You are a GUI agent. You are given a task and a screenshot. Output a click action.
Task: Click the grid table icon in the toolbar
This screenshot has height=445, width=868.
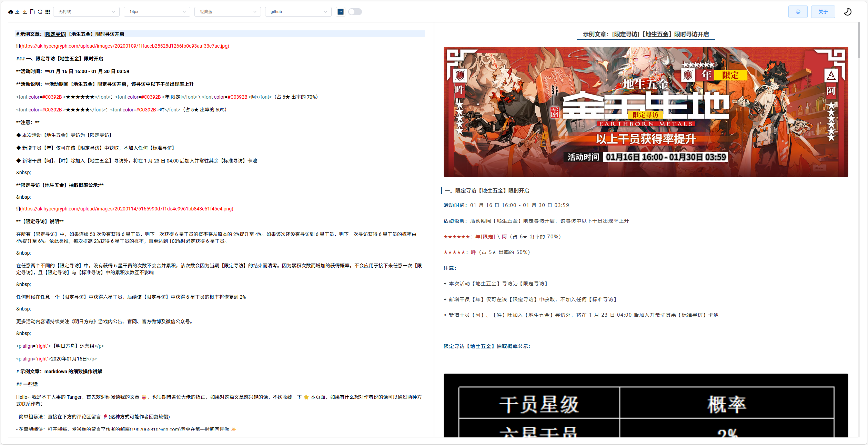[x=48, y=12]
